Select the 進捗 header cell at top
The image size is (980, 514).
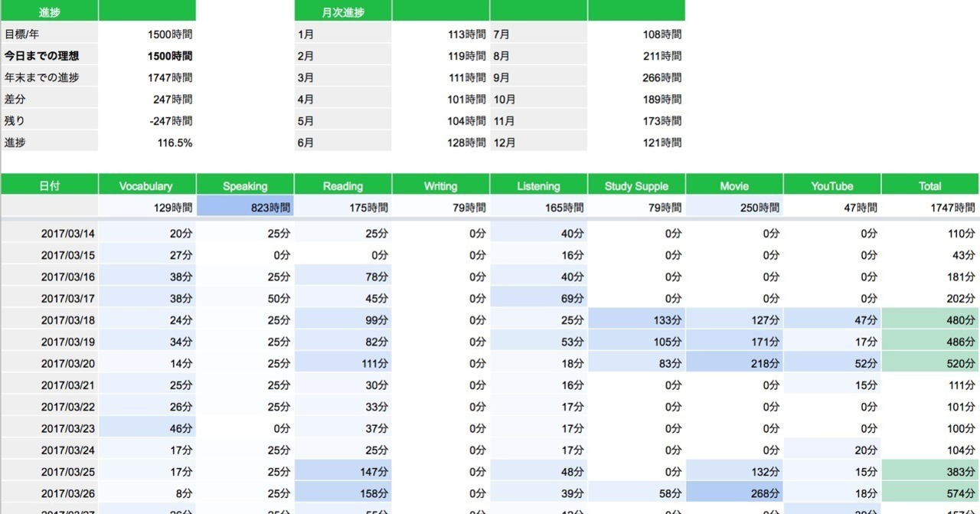(49, 11)
